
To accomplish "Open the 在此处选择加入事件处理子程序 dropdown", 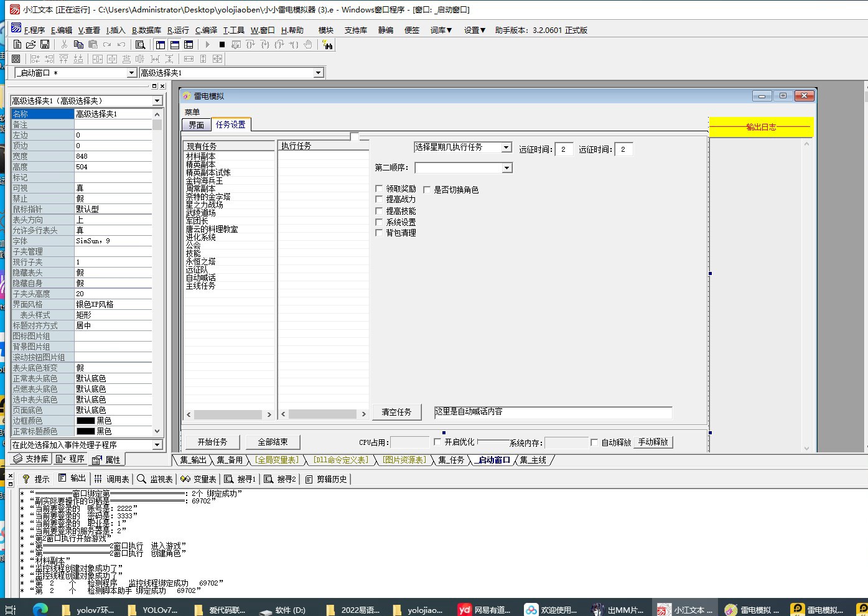I will (157, 445).
